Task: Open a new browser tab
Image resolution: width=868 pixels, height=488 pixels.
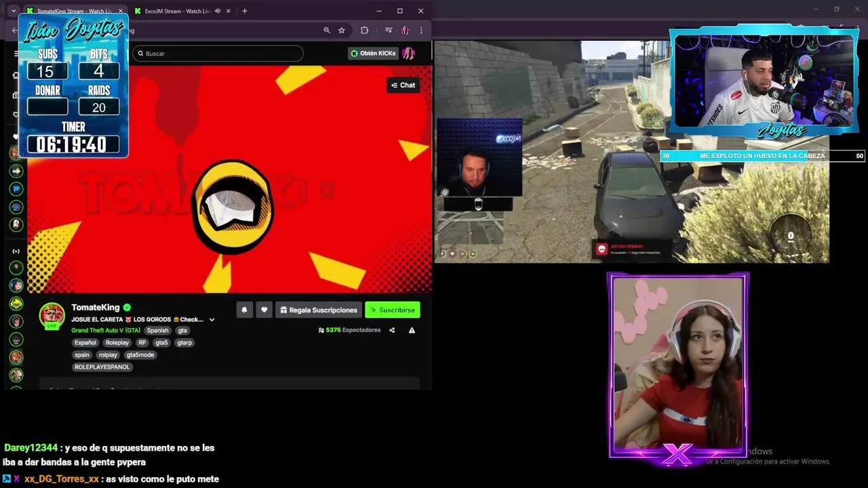Action: 244,11
